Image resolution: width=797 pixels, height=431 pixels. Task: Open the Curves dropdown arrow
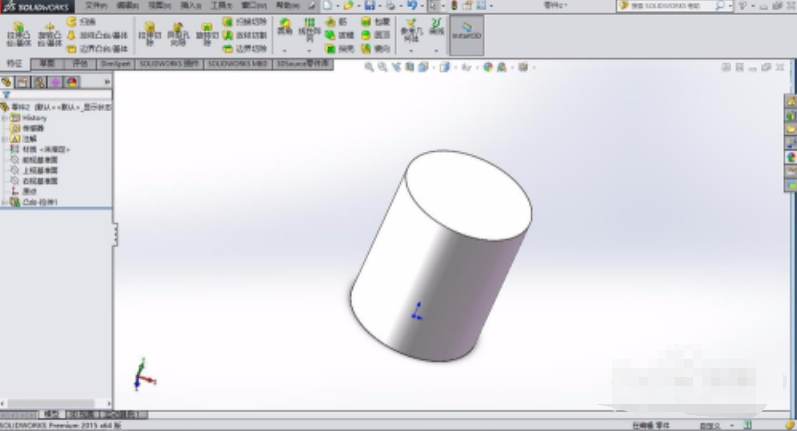(436, 50)
